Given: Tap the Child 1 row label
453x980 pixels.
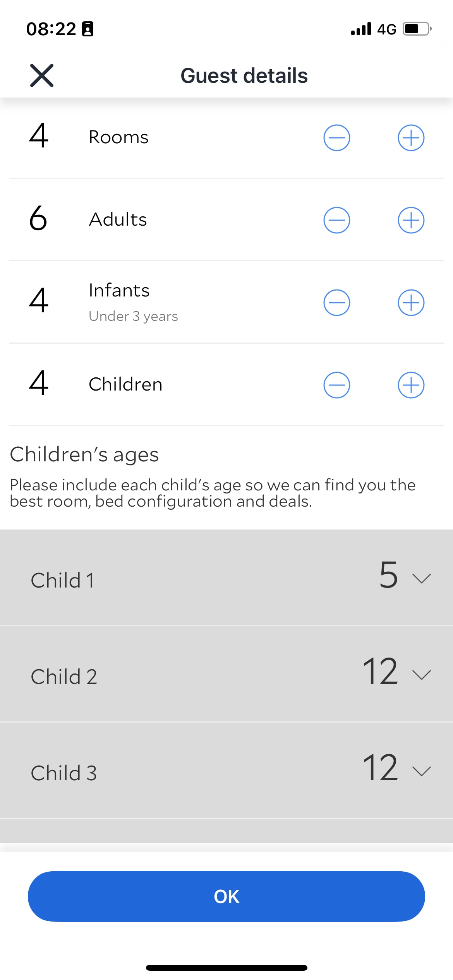Looking at the screenshot, I should [62, 580].
